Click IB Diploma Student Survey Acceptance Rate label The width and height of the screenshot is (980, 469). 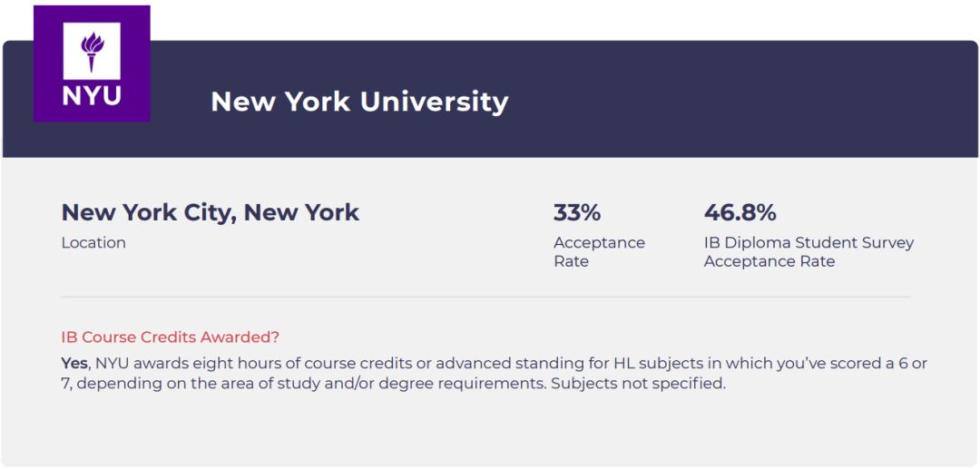(x=808, y=251)
